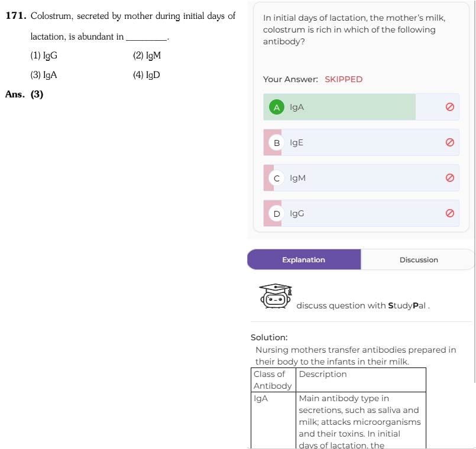Click the red report icon beside IgG
Viewport: 476px width, 449px height.
(x=449, y=213)
